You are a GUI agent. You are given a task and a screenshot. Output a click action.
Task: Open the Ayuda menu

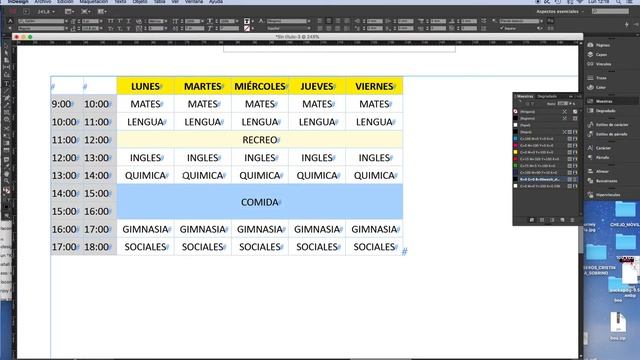216,2
